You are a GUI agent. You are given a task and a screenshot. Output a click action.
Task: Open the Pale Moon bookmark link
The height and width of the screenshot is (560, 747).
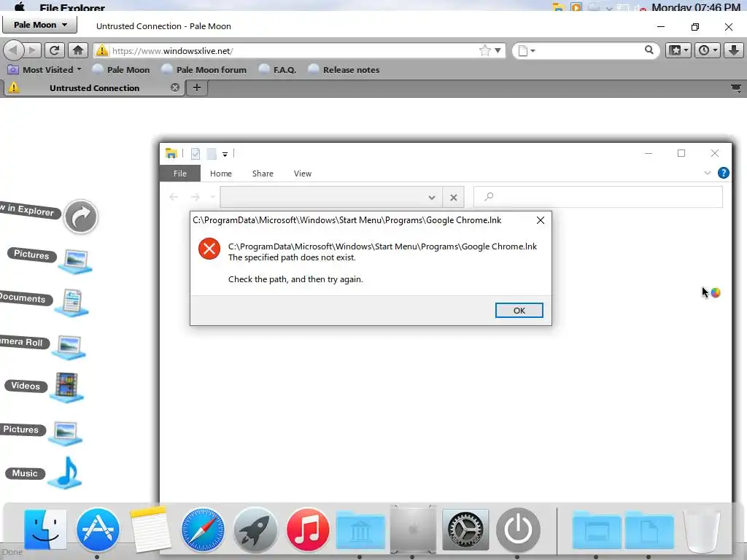pos(121,69)
